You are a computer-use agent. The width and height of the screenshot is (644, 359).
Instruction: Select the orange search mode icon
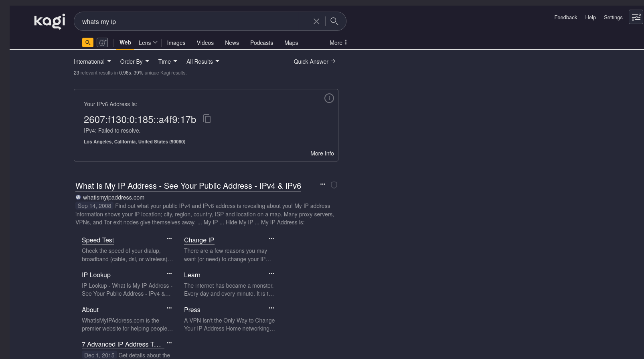pos(88,42)
